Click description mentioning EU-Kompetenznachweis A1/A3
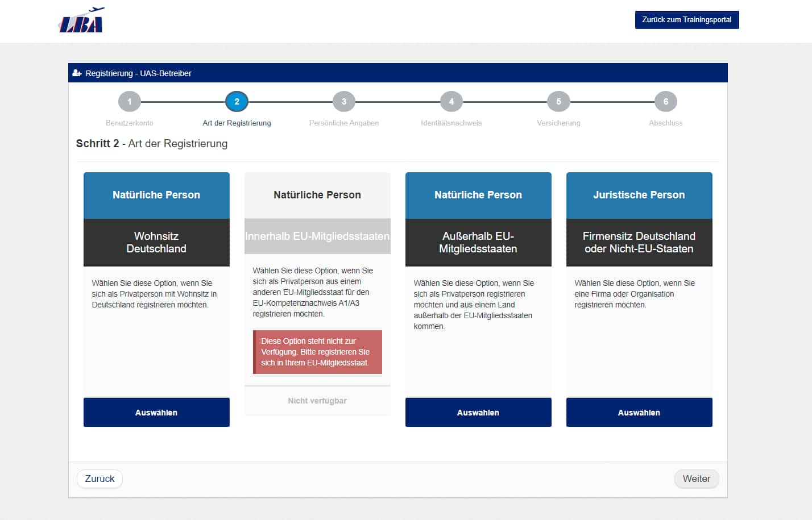This screenshot has width=812, height=520. tap(313, 292)
